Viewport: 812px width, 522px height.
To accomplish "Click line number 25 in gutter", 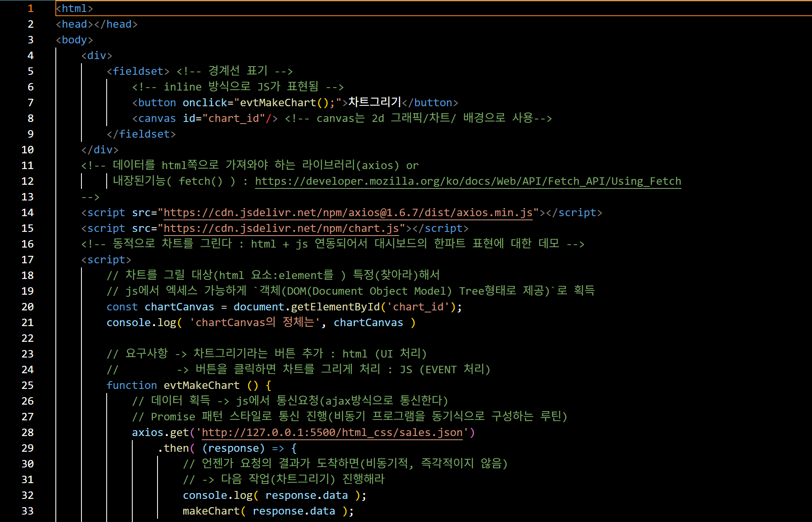I will pos(27,386).
